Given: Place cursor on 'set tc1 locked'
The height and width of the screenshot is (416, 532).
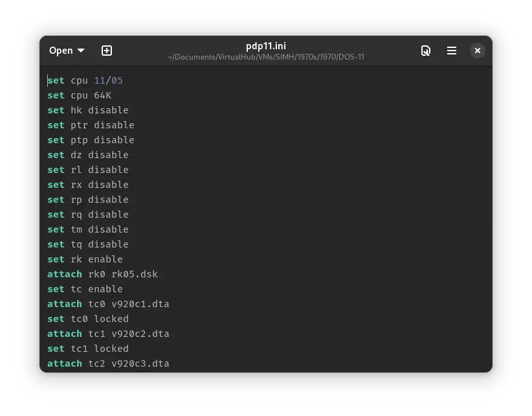Looking at the screenshot, I should tap(87, 349).
